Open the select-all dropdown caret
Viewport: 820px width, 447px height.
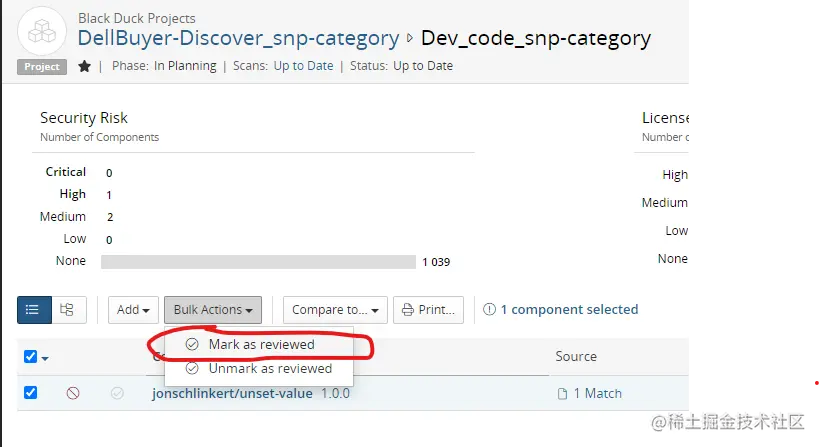point(45,359)
